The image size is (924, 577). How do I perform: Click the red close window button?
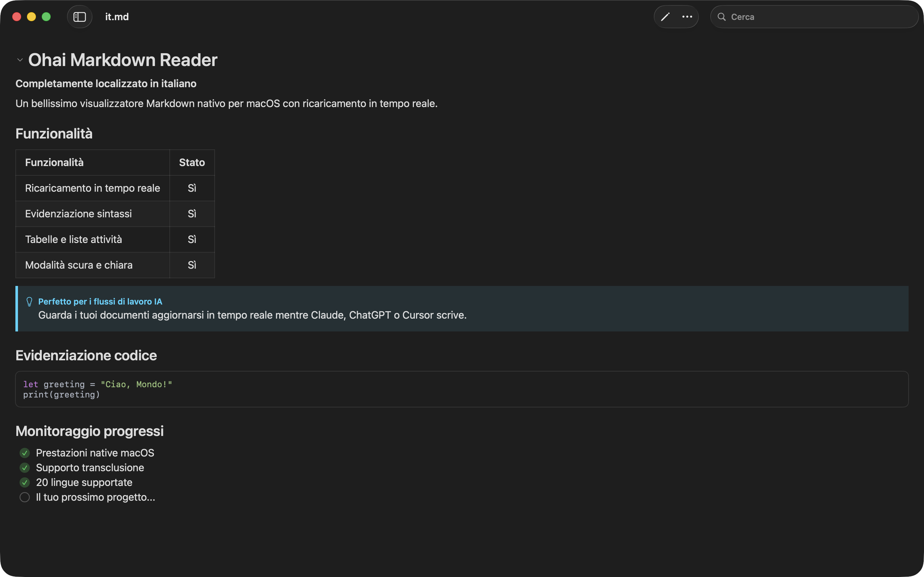click(x=17, y=17)
